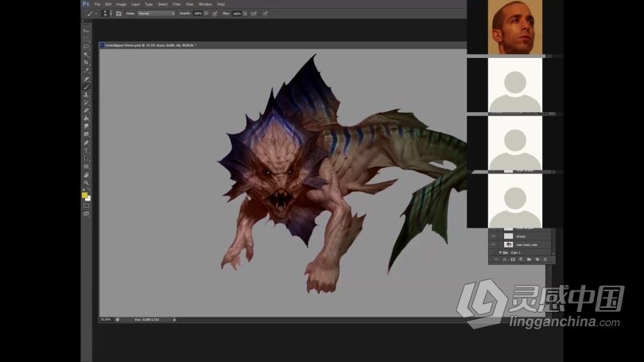Select the Eyedropper tool

coord(86,71)
